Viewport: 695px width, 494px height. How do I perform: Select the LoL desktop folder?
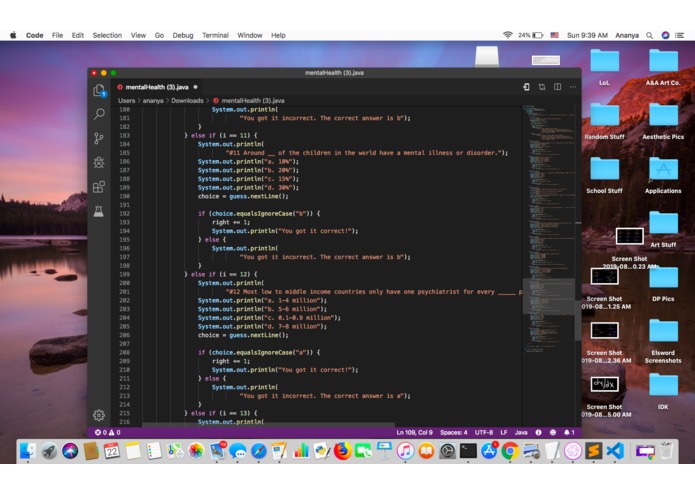604,66
